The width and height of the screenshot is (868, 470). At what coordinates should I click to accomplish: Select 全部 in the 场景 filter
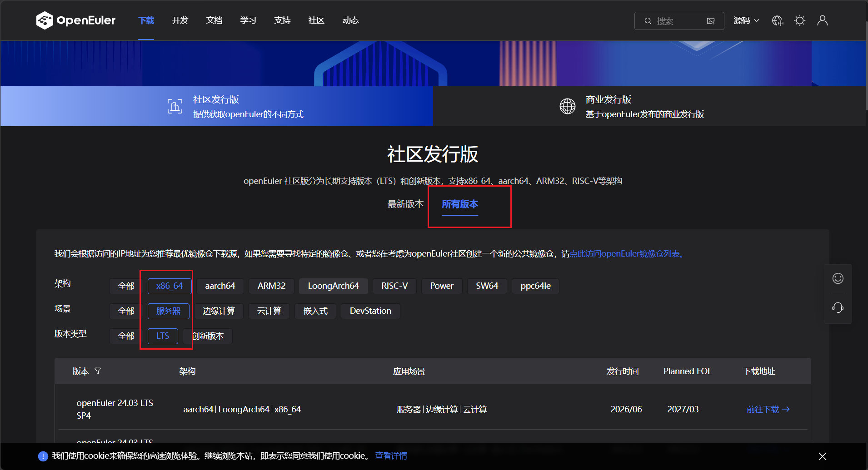pyautogui.click(x=126, y=311)
